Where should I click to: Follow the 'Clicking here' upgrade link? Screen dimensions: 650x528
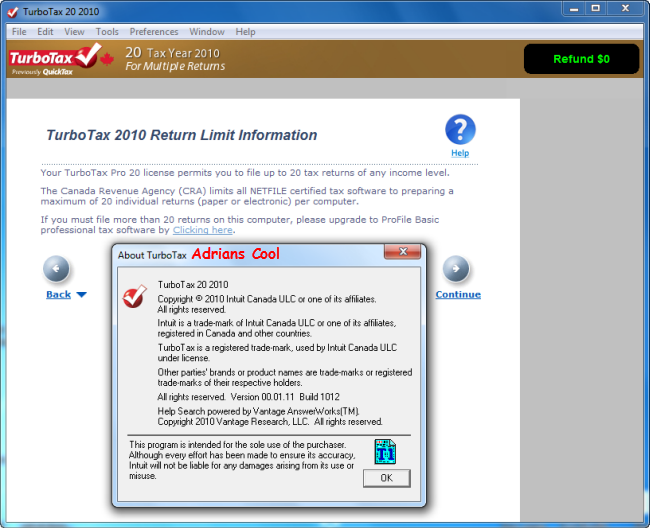click(x=202, y=230)
